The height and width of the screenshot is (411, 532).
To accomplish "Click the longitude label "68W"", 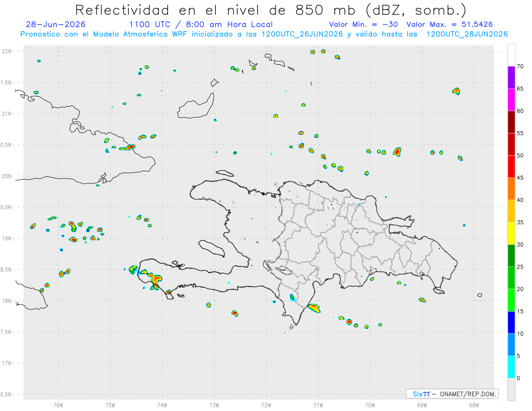I will [x=474, y=405].
